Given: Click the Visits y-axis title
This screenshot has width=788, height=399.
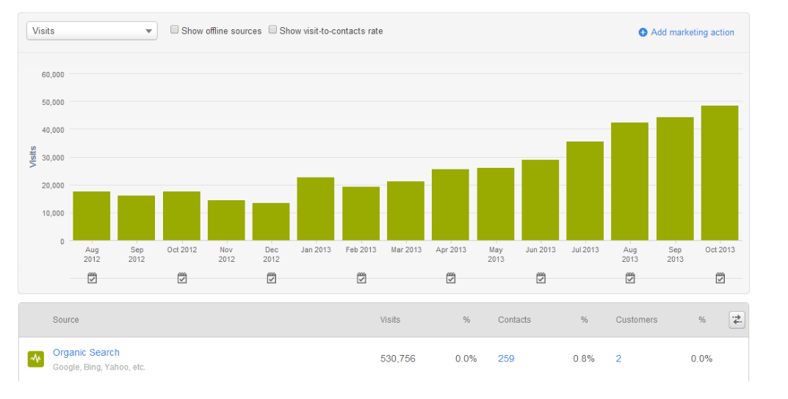Looking at the screenshot, I should [x=33, y=157].
